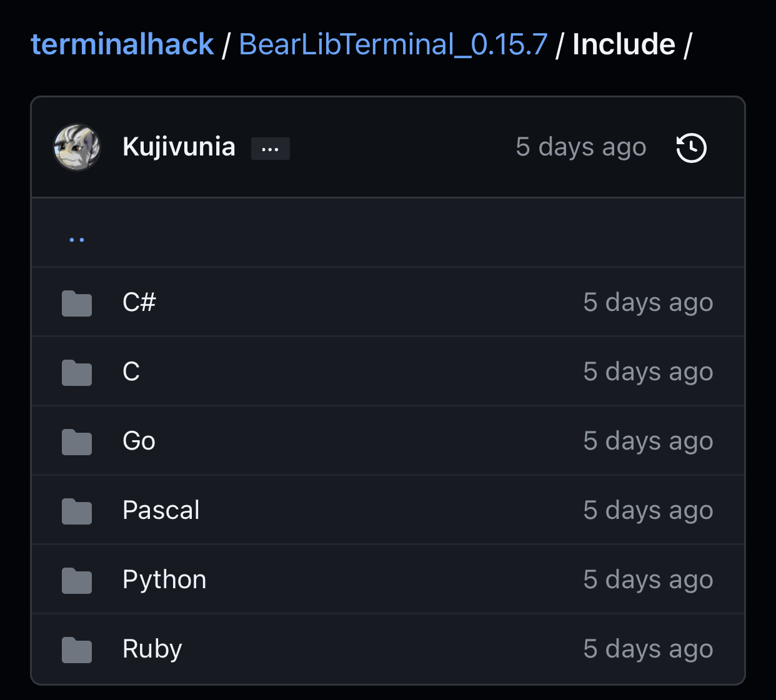This screenshot has height=700, width=776.
Task: Click the Go folder icon
Action: [77, 442]
